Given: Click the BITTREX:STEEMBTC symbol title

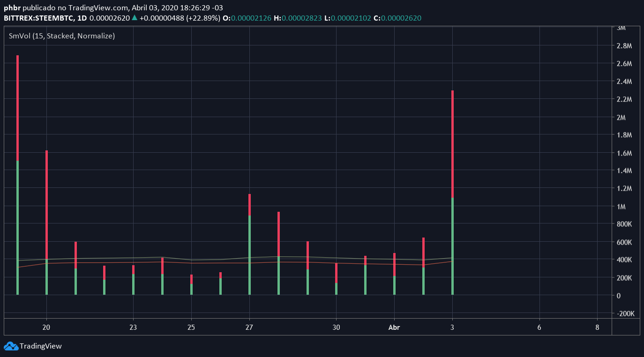Looking at the screenshot, I should [37, 18].
